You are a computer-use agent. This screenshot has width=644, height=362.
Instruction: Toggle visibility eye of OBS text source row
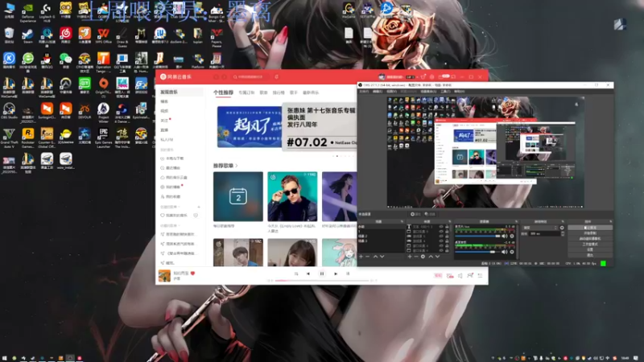click(x=441, y=226)
